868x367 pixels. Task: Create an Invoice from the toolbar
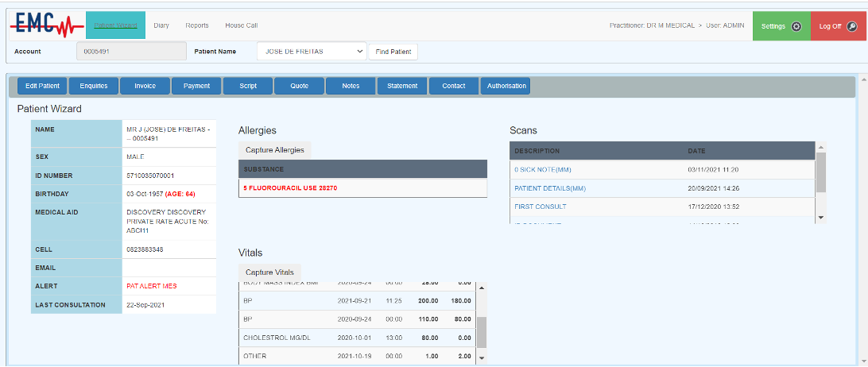145,86
